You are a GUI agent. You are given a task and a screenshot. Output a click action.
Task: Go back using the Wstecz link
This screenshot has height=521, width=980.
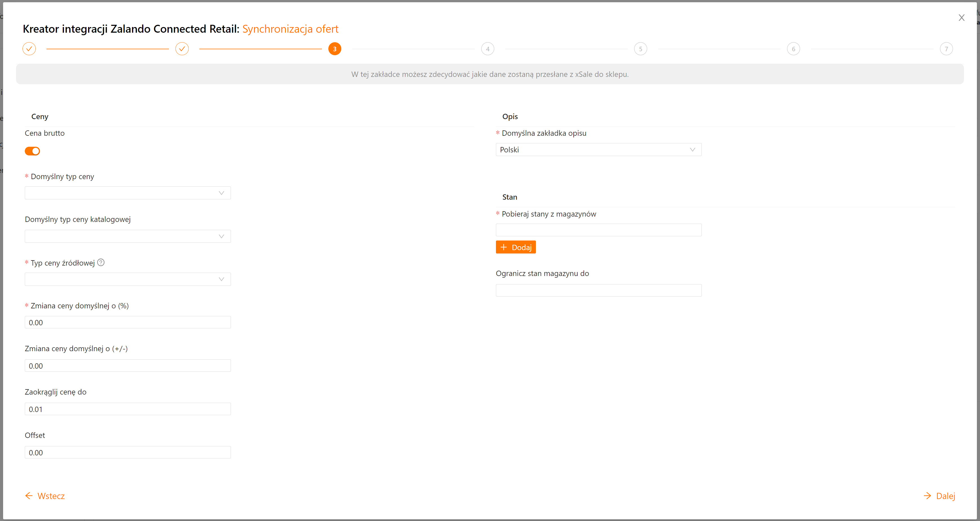point(45,495)
